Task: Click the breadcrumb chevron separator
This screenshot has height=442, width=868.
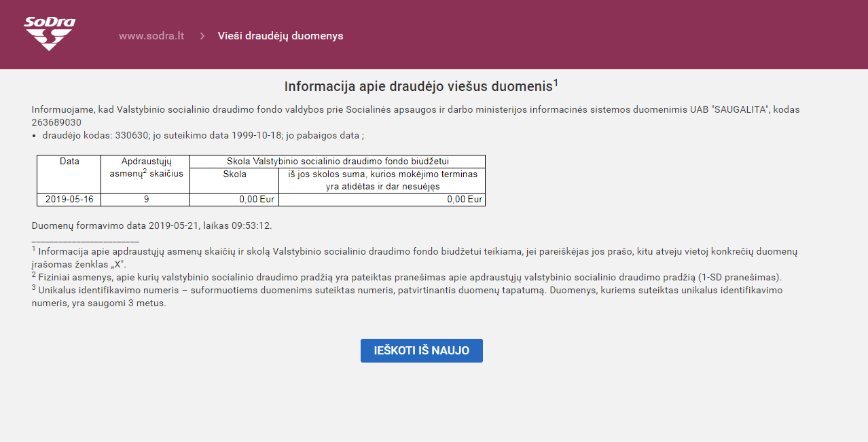Action: click(202, 36)
